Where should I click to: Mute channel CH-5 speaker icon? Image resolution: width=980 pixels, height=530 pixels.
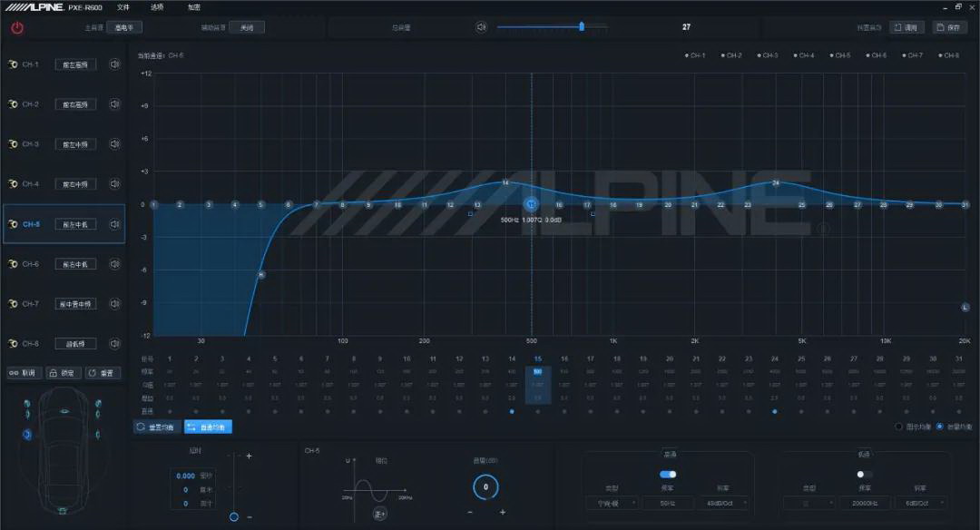point(114,224)
